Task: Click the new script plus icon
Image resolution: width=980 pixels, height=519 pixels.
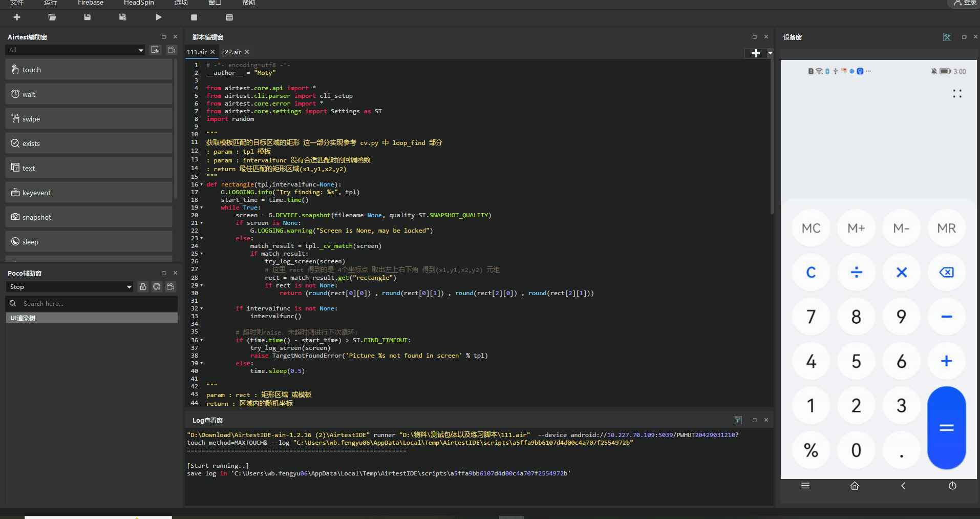Action: (17, 17)
